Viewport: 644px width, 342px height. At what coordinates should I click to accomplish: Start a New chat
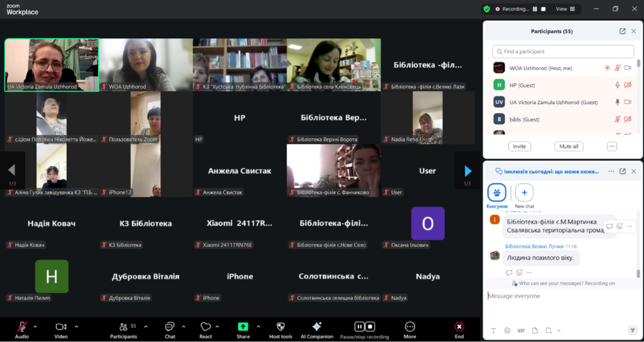pyautogui.click(x=524, y=193)
